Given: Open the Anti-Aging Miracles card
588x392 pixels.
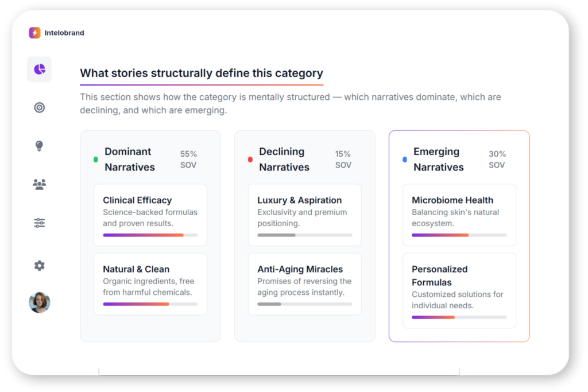Looking at the screenshot, I should (x=304, y=284).
